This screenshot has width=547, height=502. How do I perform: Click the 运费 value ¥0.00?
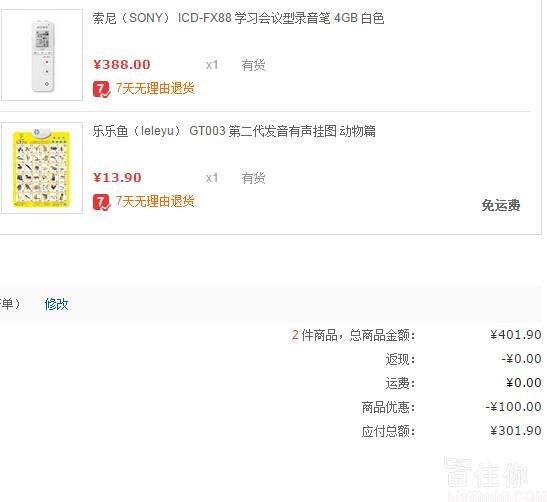pyautogui.click(x=524, y=383)
